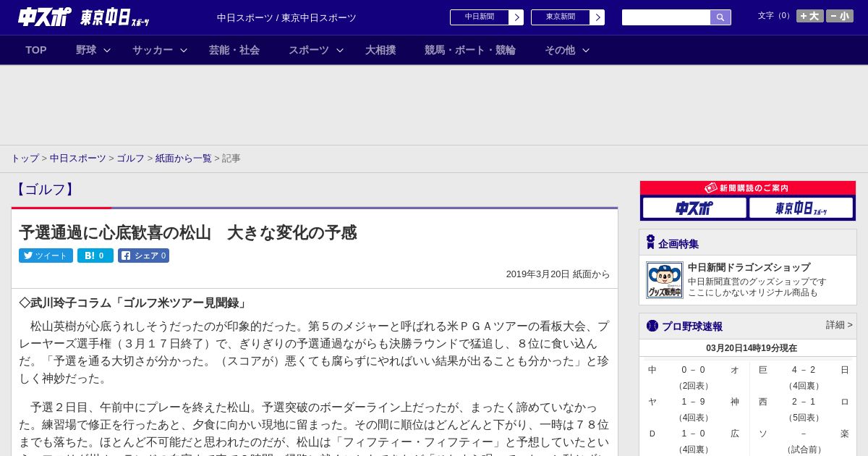The height and width of the screenshot is (456, 868).
Task: Click score 2 − 1 for 西 vs ロ
Action: tap(803, 402)
